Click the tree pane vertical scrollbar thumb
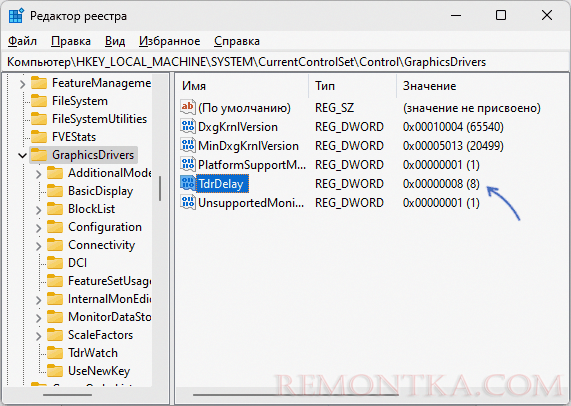Image resolution: width=571 pixels, height=406 pixels. [x=160, y=189]
